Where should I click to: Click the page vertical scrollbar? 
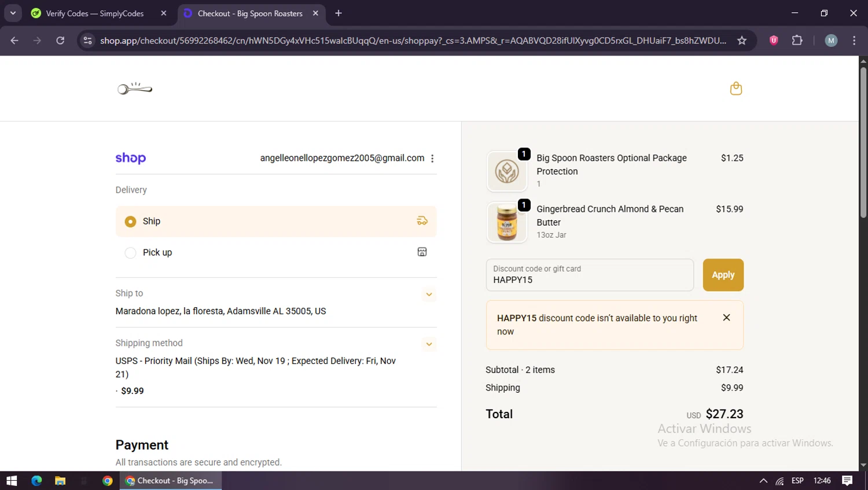863,142
